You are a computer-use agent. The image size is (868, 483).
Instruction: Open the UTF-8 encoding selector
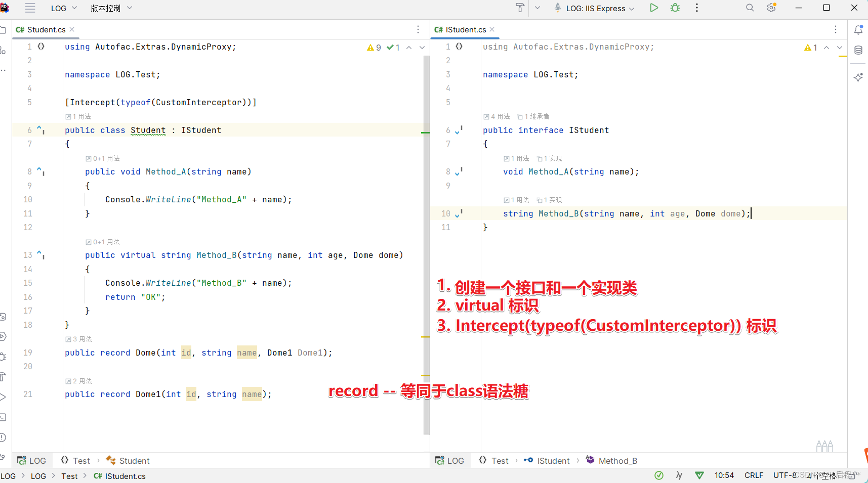click(786, 475)
